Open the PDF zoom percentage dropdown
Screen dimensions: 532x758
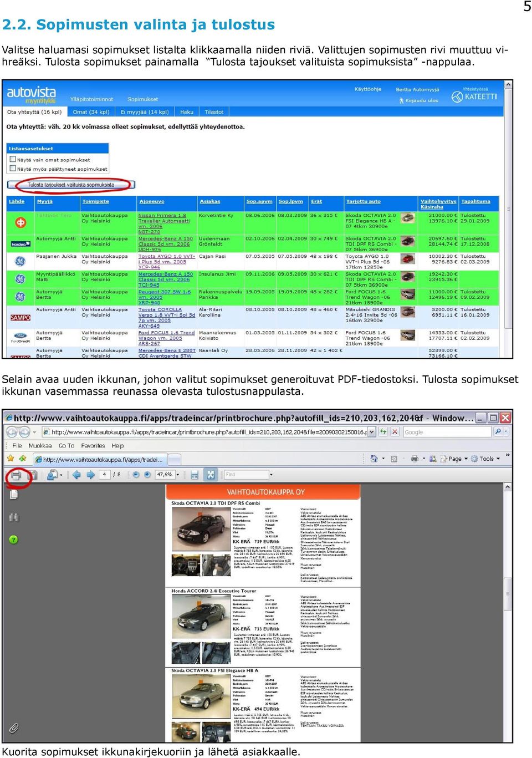pos(177,475)
